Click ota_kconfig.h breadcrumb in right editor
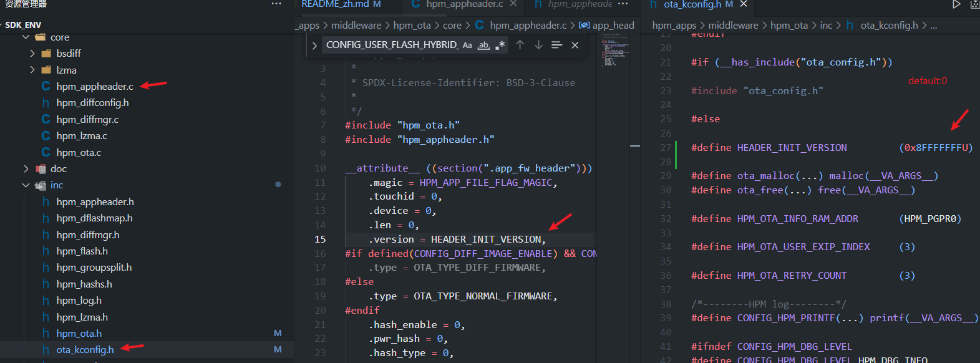The height and width of the screenshot is (363, 980). (x=890, y=26)
